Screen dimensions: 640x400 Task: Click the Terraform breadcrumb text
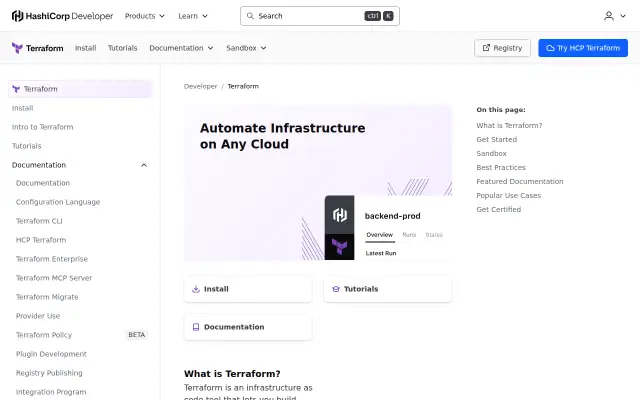[243, 87]
